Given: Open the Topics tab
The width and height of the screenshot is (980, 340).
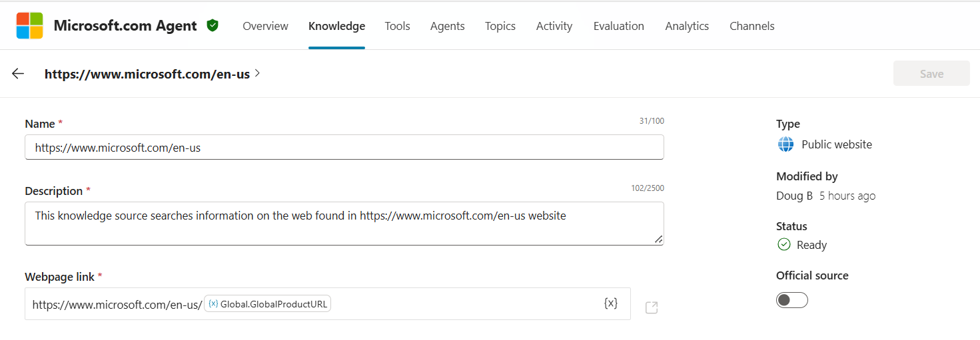Looking at the screenshot, I should (x=500, y=26).
